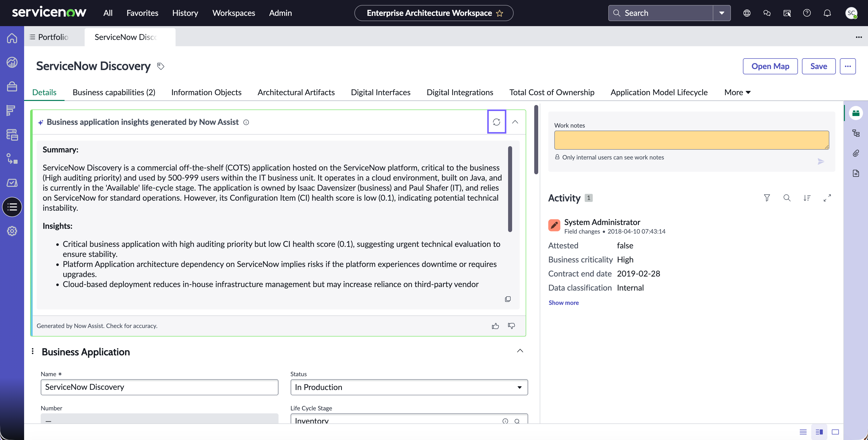
Task: Open the help question mark icon
Action: pyautogui.click(x=807, y=13)
